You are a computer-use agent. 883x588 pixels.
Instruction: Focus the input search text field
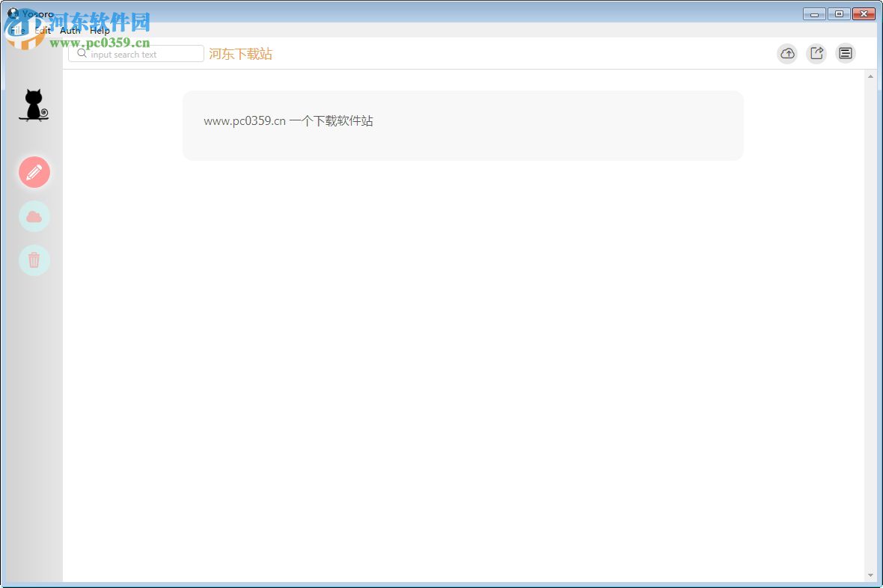coord(136,54)
